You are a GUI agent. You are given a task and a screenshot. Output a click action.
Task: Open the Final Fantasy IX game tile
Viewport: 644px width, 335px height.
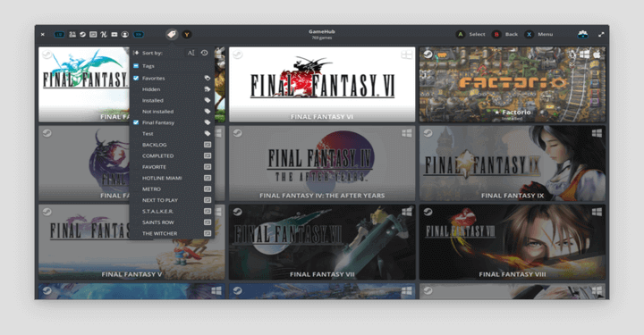click(x=513, y=163)
